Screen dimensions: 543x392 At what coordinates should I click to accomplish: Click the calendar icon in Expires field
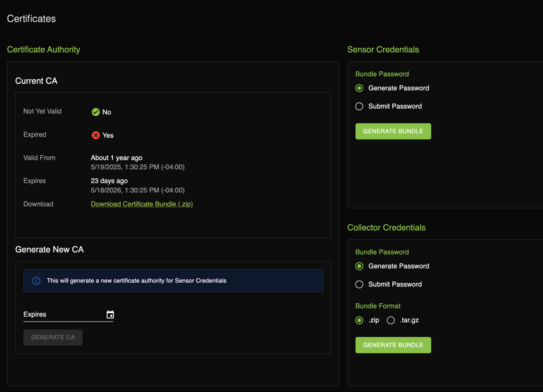tap(110, 315)
